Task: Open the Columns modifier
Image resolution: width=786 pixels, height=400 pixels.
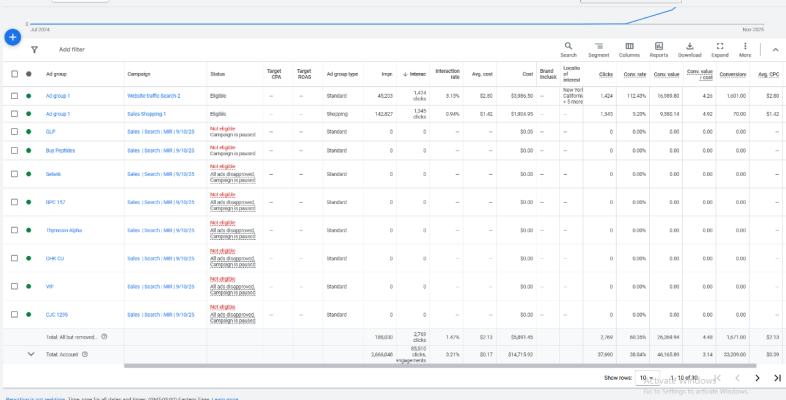Action: pos(629,50)
